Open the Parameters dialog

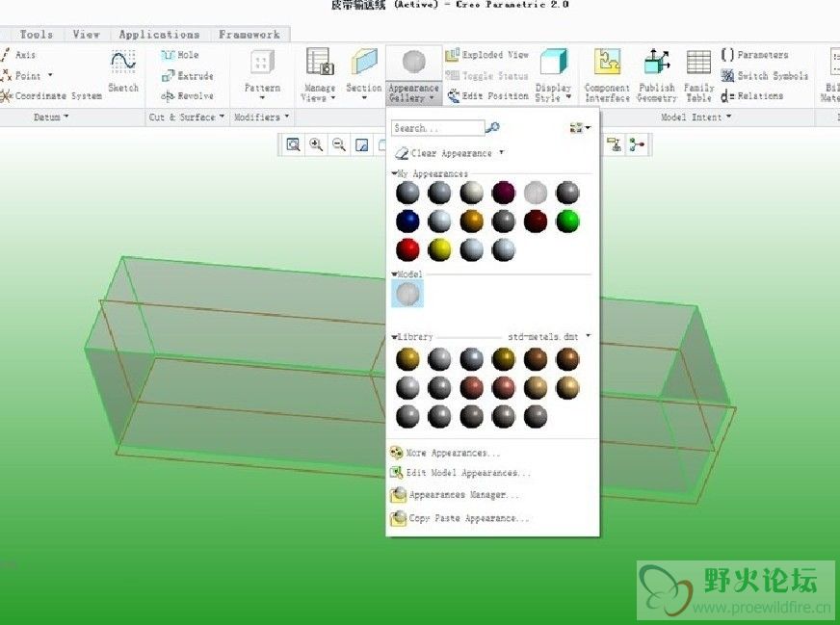pyautogui.click(x=755, y=55)
